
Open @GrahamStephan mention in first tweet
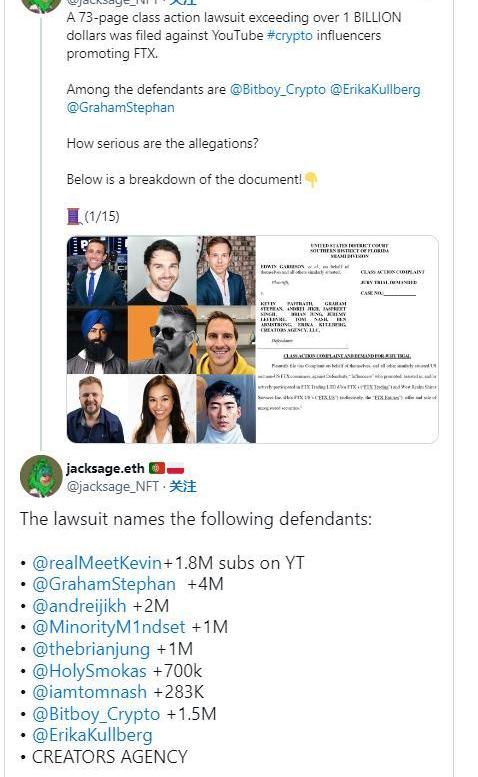click(120, 108)
